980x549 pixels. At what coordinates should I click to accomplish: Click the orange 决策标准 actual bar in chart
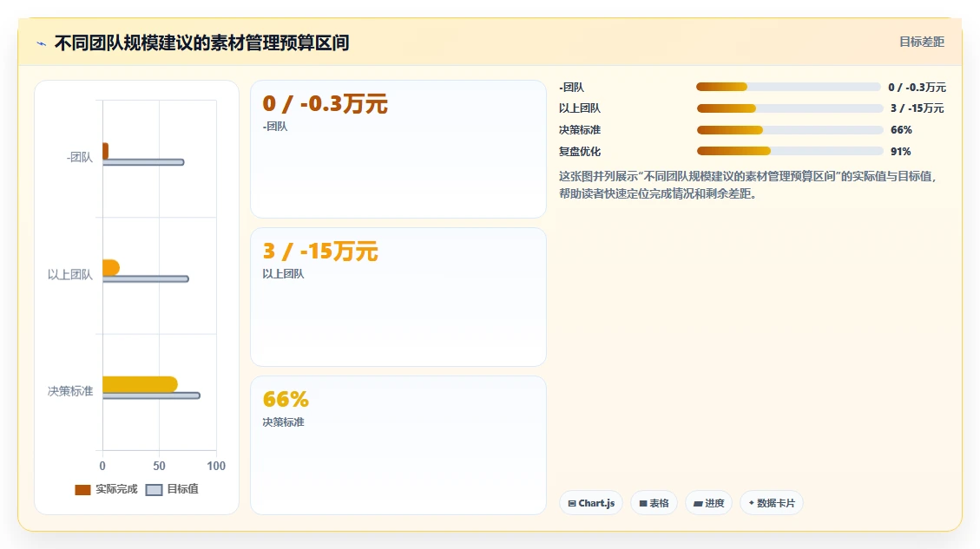(x=140, y=384)
